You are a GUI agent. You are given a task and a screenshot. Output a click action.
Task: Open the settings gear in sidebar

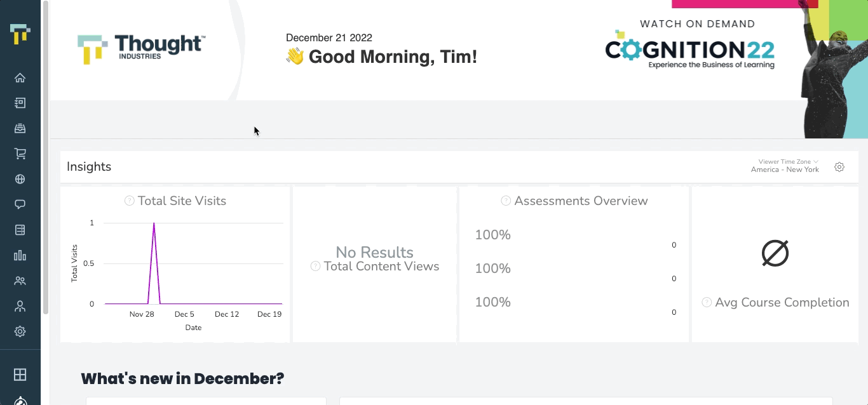[x=20, y=331]
